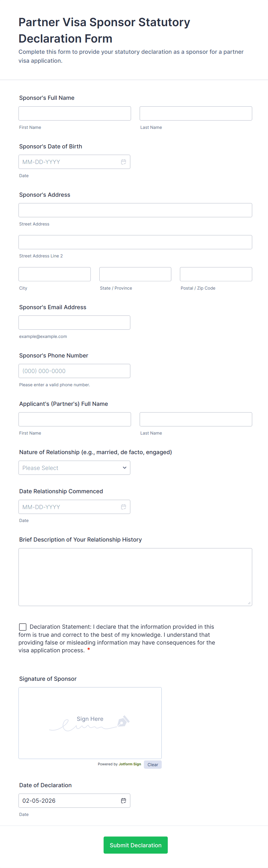Click the chevron arrow on Please Select
The width and height of the screenshot is (268, 868).
124,468
